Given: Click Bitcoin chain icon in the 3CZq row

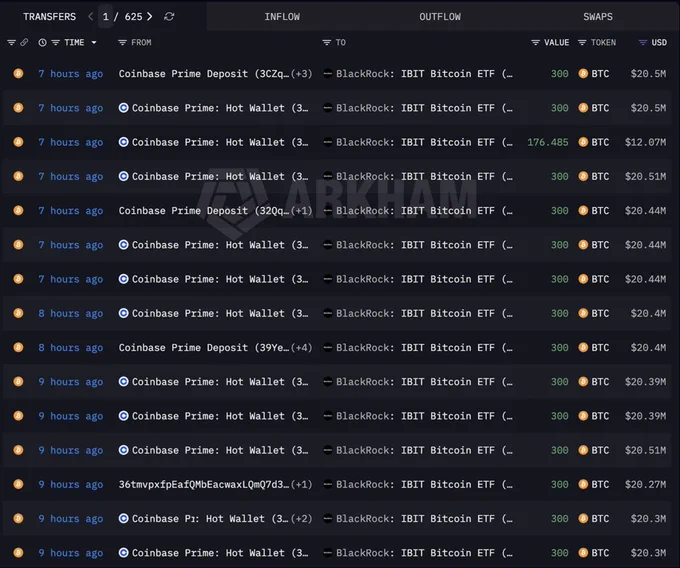Looking at the screenshot, I should point(18,74).
